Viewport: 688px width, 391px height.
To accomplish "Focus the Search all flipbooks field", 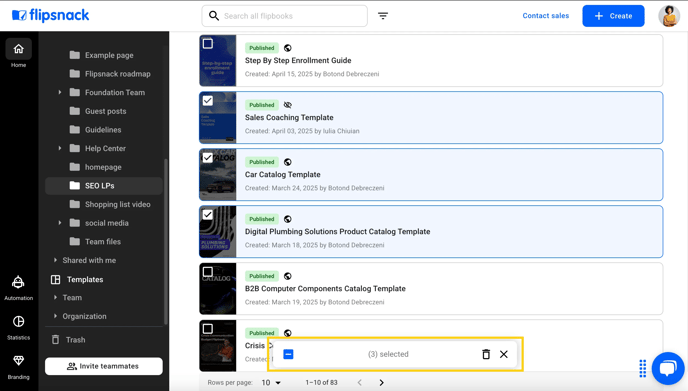I will tap(284, 16).
